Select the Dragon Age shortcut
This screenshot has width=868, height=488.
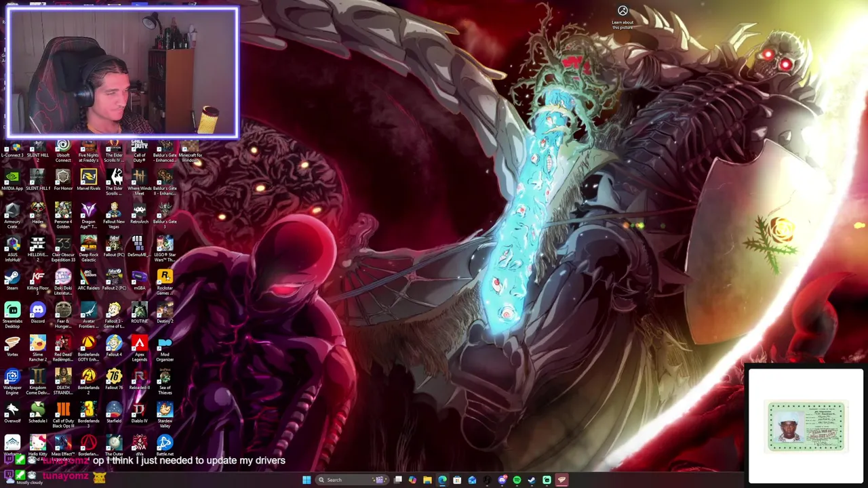click(x=88, y=217)
